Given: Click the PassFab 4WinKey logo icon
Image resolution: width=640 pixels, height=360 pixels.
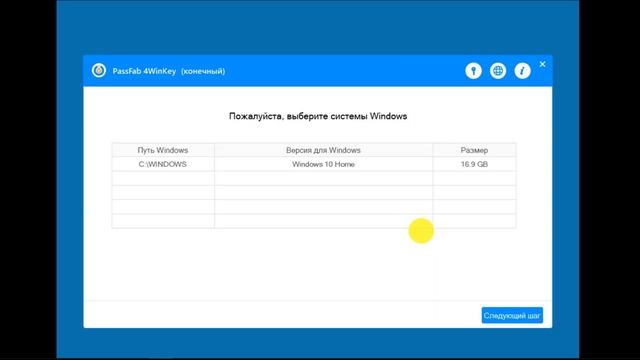Looking at the screenshot, I should click(x=99, y=71).
